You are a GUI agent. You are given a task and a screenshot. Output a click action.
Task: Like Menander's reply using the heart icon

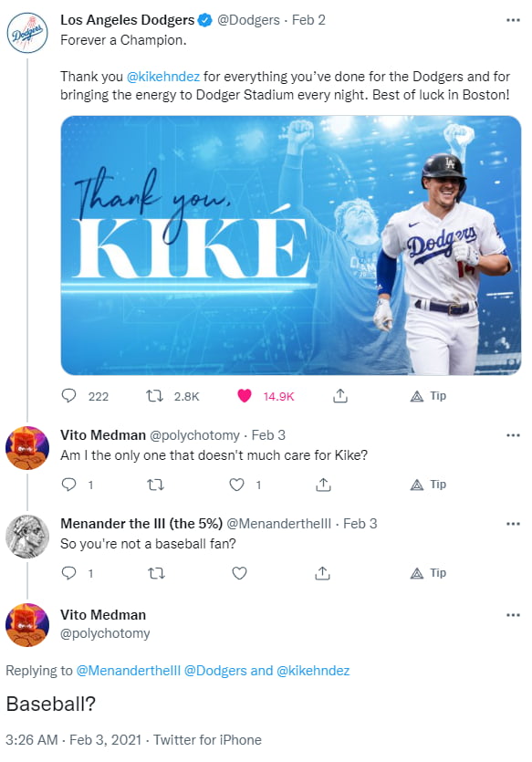click(239, 573)
